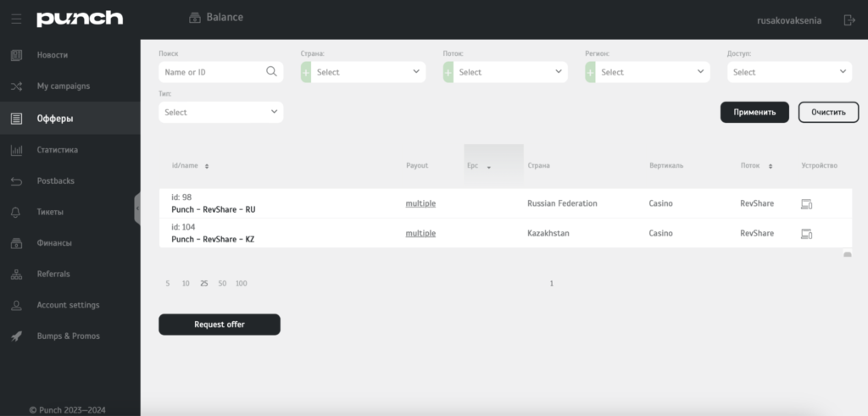Click id: 98 text
The height and width of the screenshot is (416, 868).
point(181,197)
